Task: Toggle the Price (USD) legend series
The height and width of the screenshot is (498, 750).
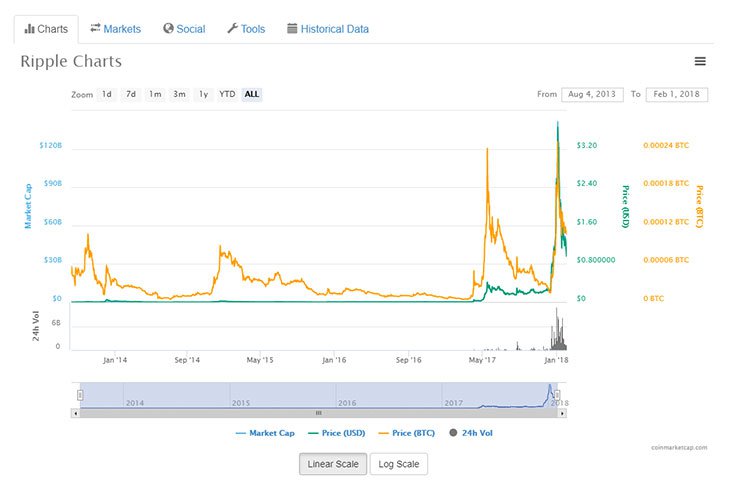Action: tap(337, 433)
